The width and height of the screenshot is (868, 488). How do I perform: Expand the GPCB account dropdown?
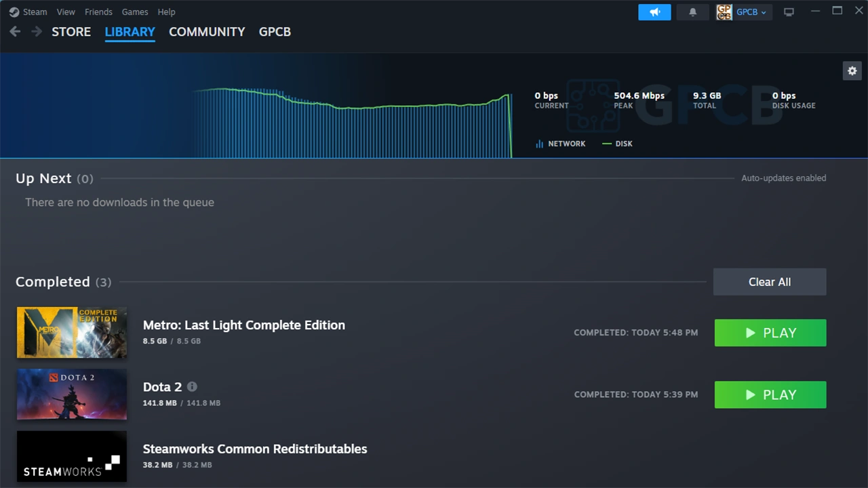click(x=751, y=12)
